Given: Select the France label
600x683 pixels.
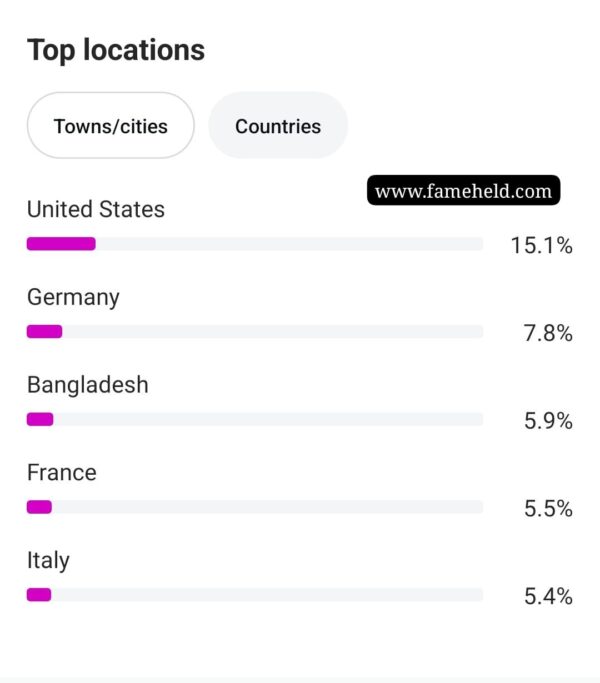Looking at the screenshot, I should coord(62,473).
